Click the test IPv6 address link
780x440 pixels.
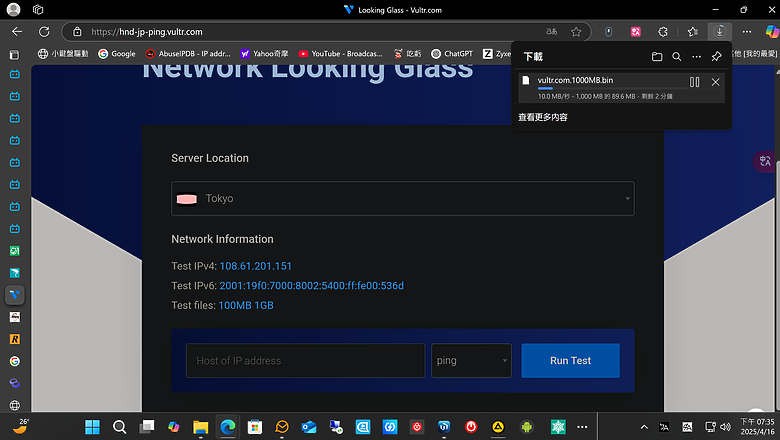click(311, 286)
